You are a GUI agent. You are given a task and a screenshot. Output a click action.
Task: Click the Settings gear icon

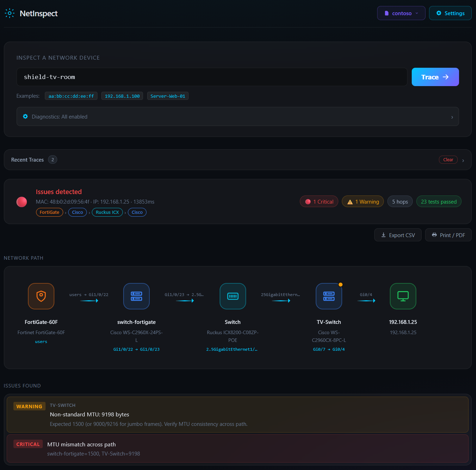[x=439, y=13]
